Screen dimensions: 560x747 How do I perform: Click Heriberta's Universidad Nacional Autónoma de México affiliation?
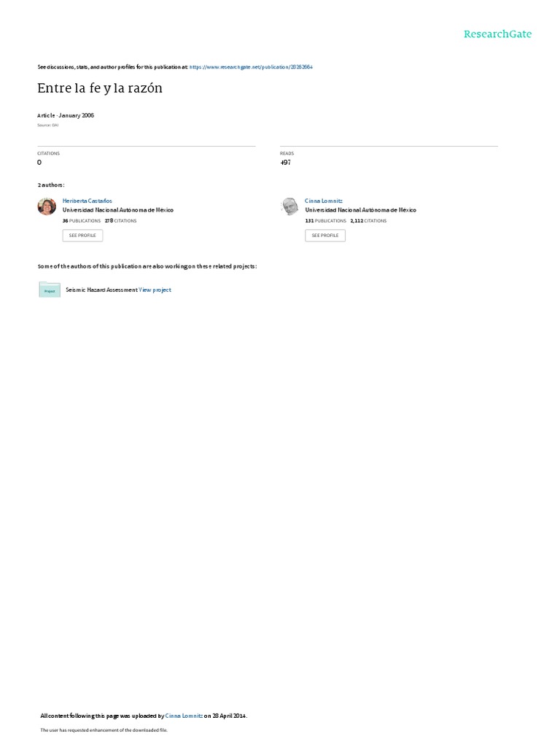coord(118,210)
